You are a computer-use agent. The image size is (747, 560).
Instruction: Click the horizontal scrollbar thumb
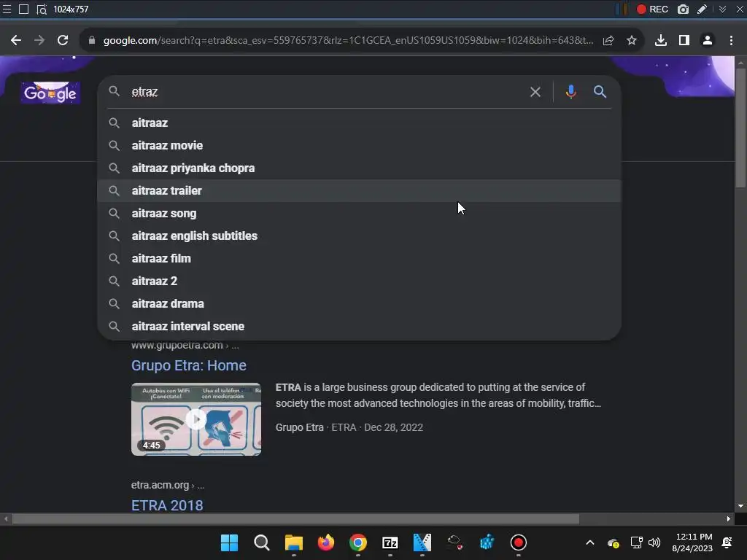point(295,518)
